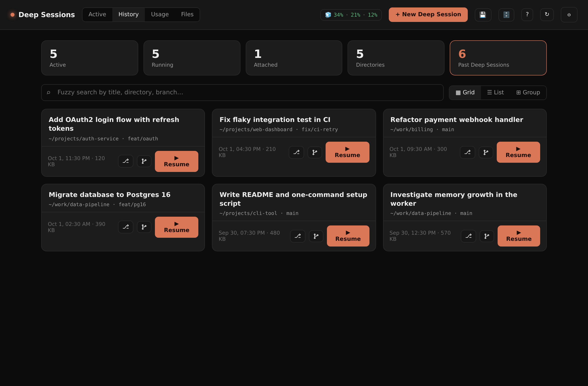Screen dimensions: 588x386
Task: Select the Past Deep Sessions stat card
Action: click(x=498, y=58)
